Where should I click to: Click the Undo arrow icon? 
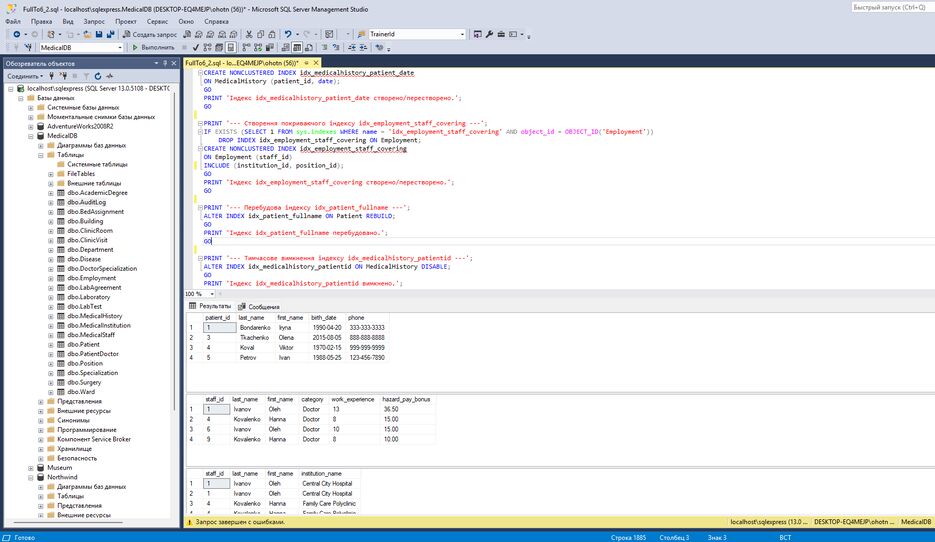pyautogui.click(x=287, y=34)
